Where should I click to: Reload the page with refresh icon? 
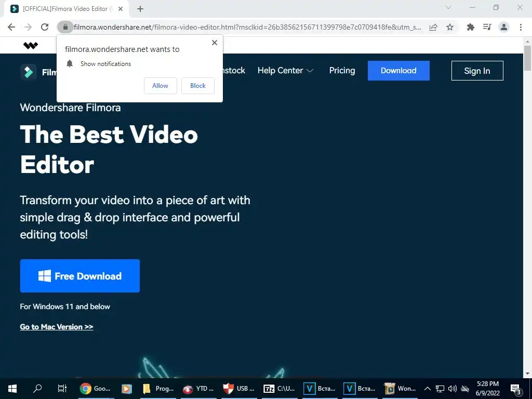tap(45, 27)
